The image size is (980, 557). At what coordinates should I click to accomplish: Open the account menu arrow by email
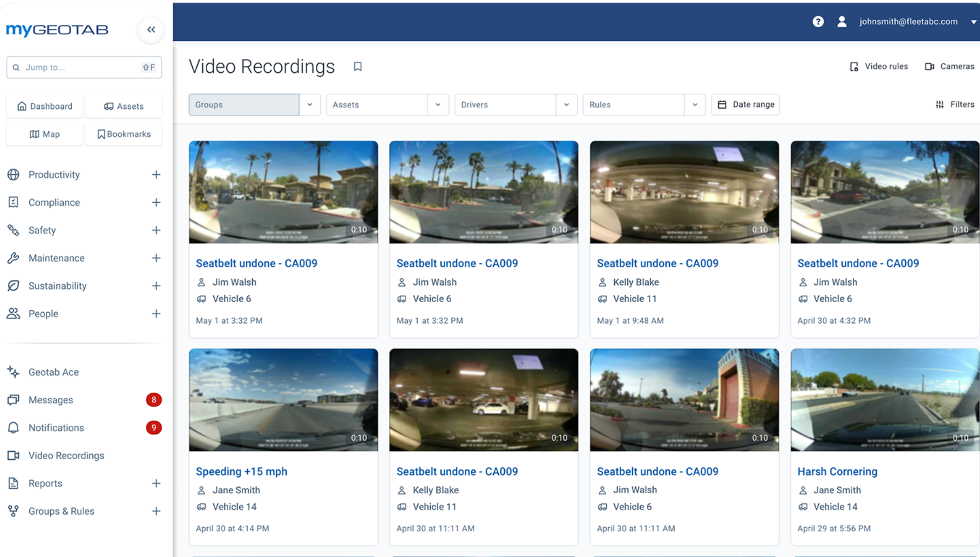click(973, 22)
